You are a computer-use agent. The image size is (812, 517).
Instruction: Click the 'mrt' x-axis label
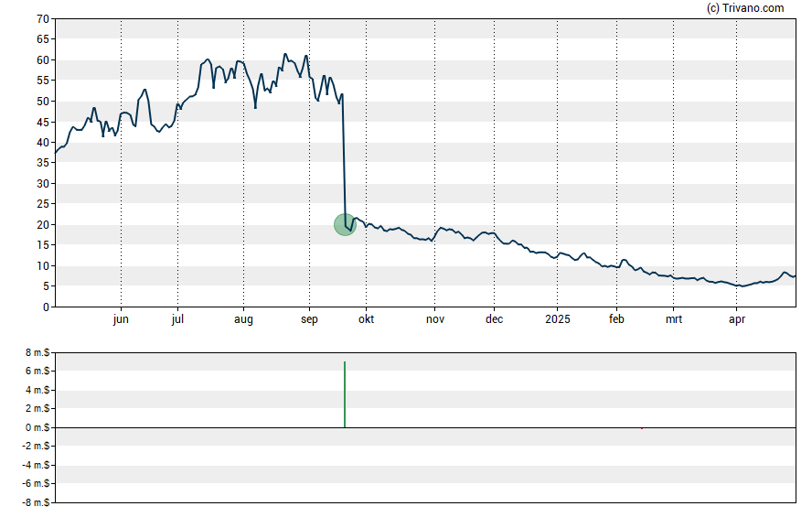pyautogui.click(x=674, y=319)
